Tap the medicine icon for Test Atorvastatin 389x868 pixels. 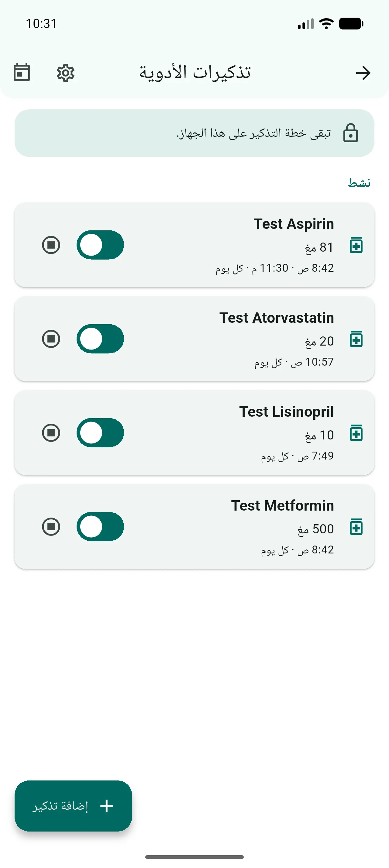point(356,339)
